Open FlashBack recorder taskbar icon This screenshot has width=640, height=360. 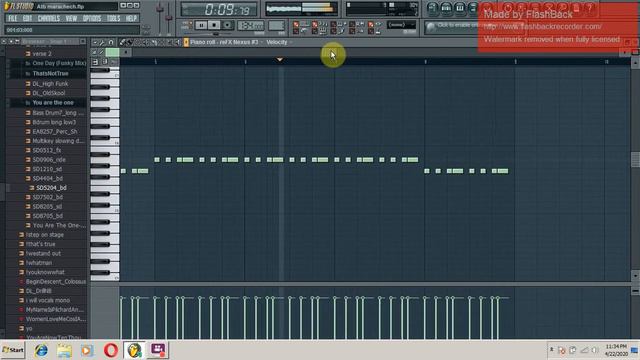158,350
